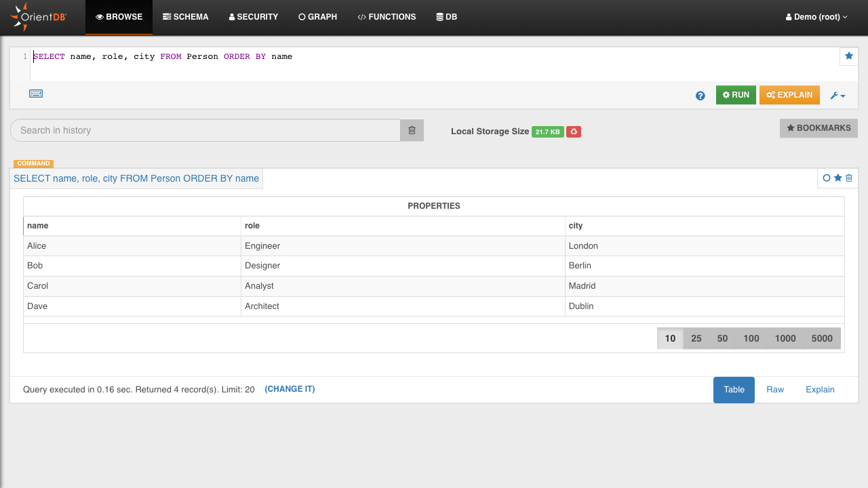Open the Browse tab
Screen dimensions: 868x488
[119, 17]
